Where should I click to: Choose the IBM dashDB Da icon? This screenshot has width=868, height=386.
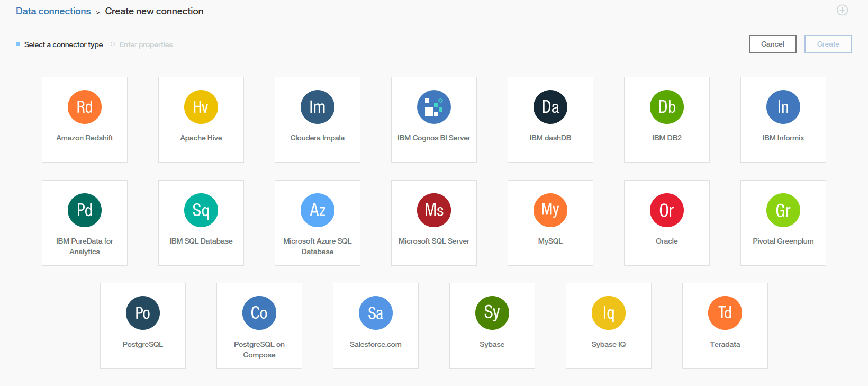click(x=550, y=107)
